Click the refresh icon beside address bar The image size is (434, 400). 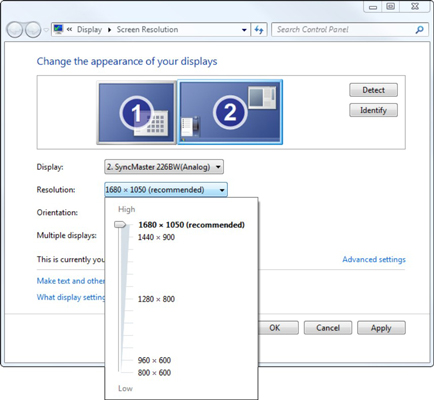[x=259, y=30]
